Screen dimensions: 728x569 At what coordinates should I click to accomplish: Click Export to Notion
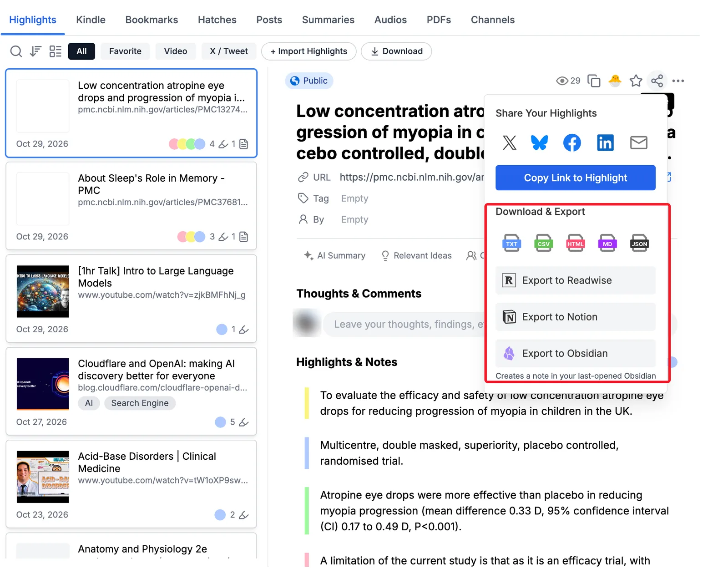tap(576, 317)
